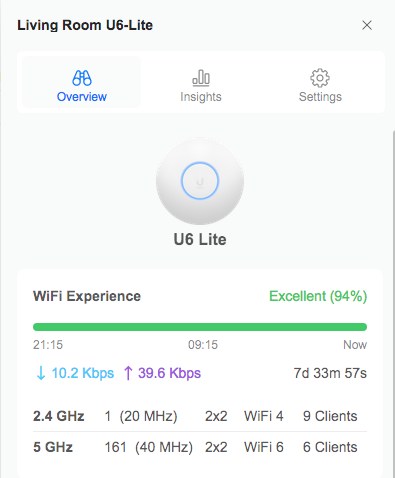Close the Living Room U6-Lite panel
Image resolution: width=395 pixels, height=478 pixels.
367,25
